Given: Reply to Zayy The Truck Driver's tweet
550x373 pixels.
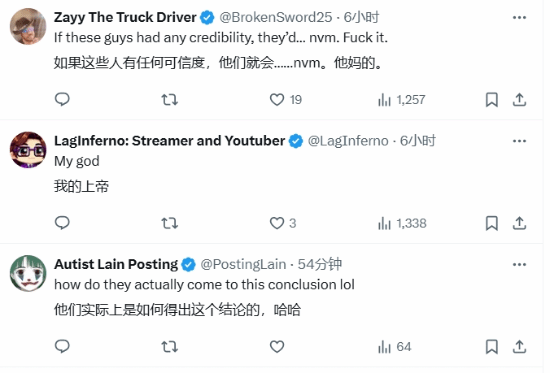Looking at the screenshot, I should [62, 99].
